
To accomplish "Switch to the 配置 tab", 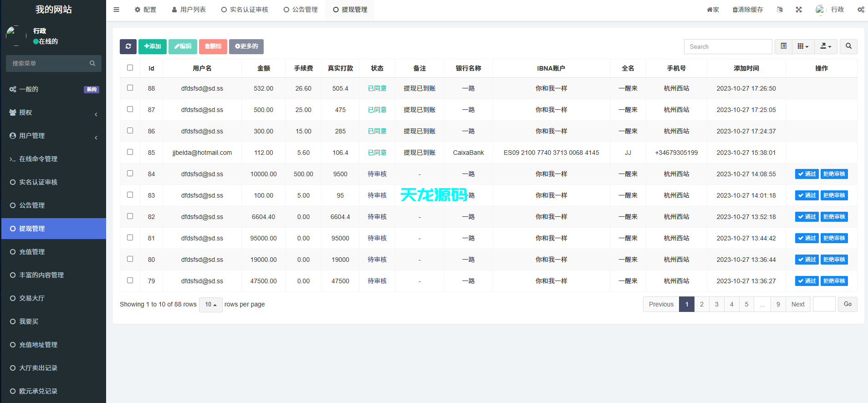I will point(145,10).
